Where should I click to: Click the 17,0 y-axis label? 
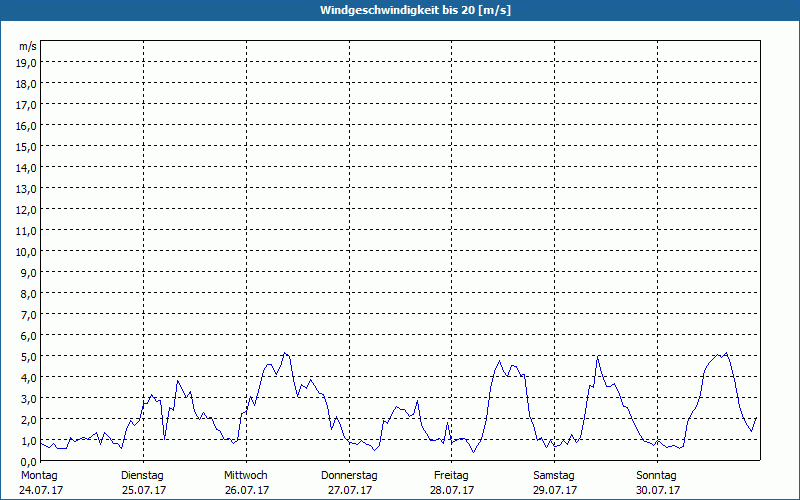(26, 105)
